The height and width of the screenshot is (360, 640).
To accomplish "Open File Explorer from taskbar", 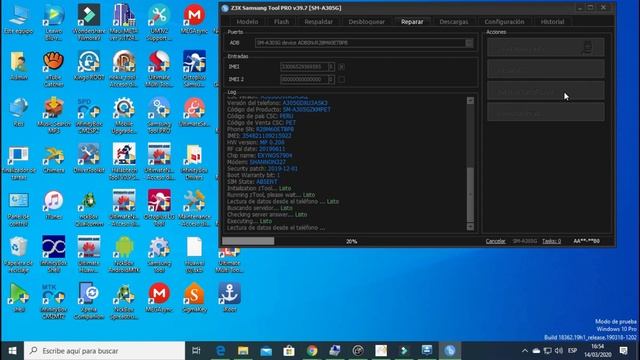I will click(x=243, y=351).
